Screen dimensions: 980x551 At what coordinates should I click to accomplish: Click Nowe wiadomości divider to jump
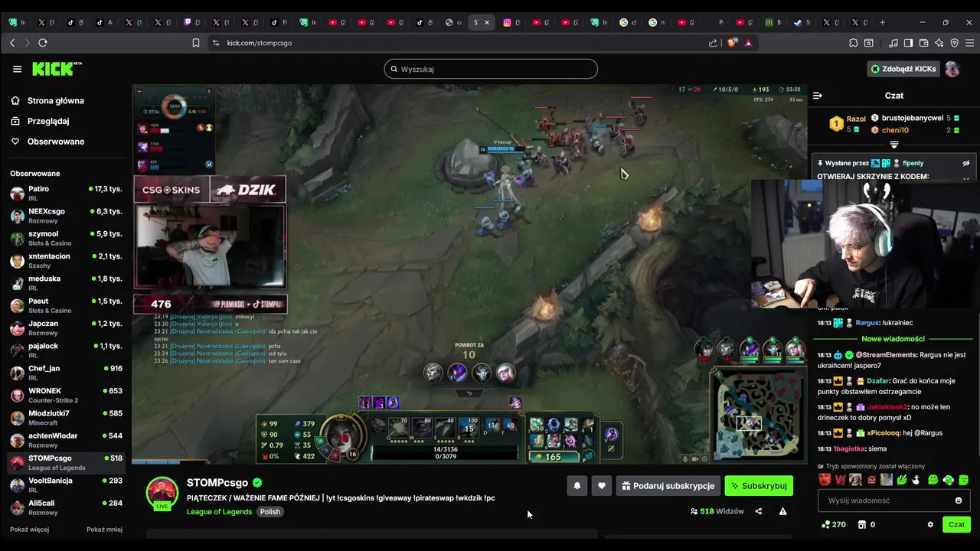click(893, 338)
